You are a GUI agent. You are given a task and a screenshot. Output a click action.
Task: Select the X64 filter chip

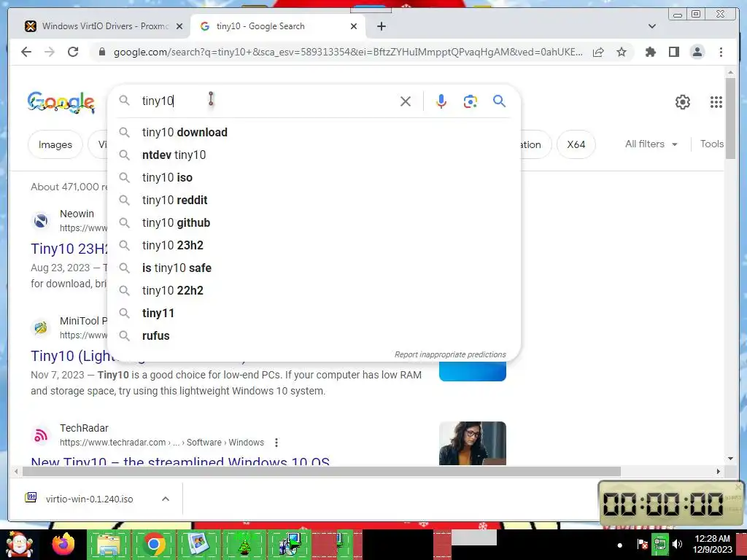[576, 144]
